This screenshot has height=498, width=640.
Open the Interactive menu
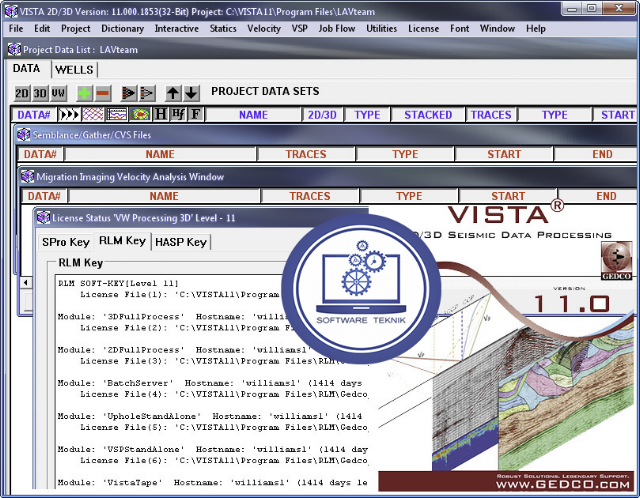point(177,29)
